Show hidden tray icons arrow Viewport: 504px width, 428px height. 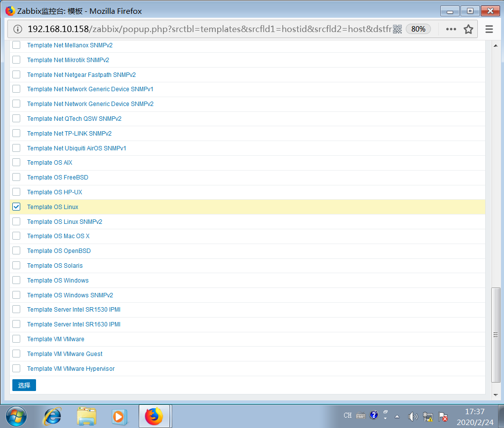coord(397,417)
